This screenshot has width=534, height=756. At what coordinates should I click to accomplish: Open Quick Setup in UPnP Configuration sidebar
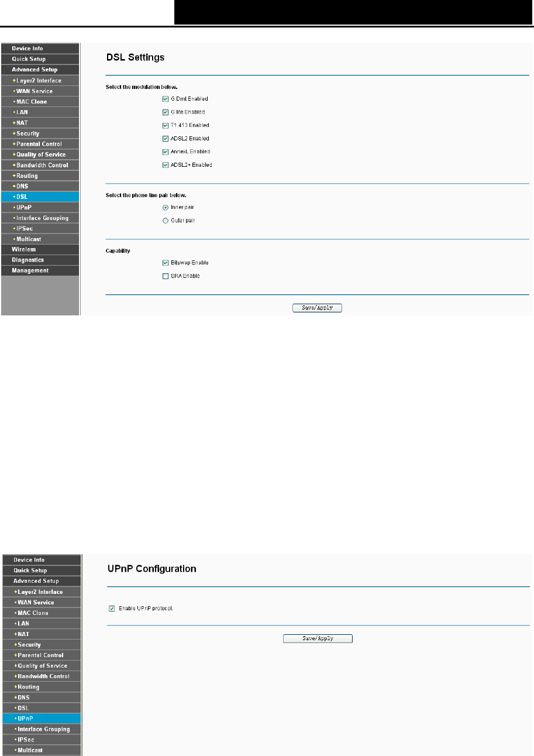coord(42,571)
